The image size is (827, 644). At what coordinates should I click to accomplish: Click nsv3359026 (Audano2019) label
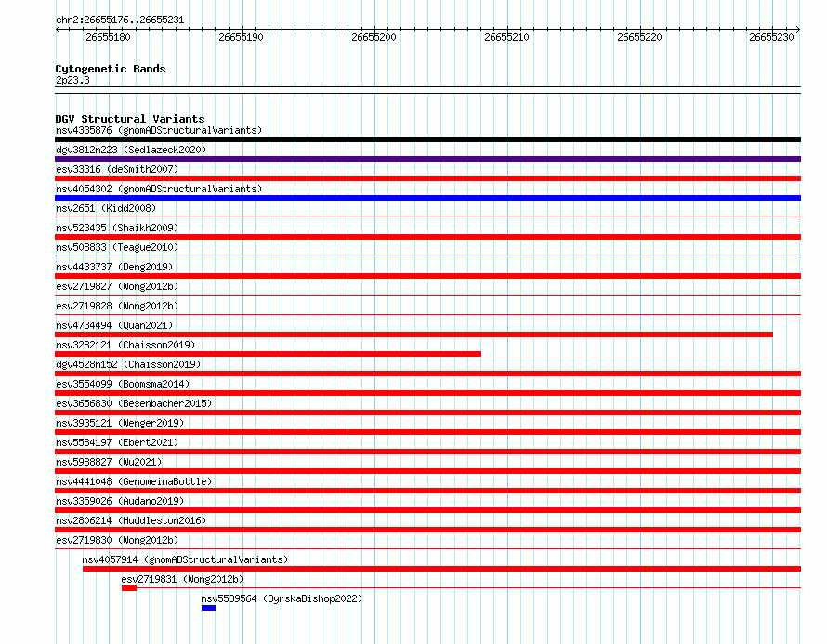coord(120,501)
